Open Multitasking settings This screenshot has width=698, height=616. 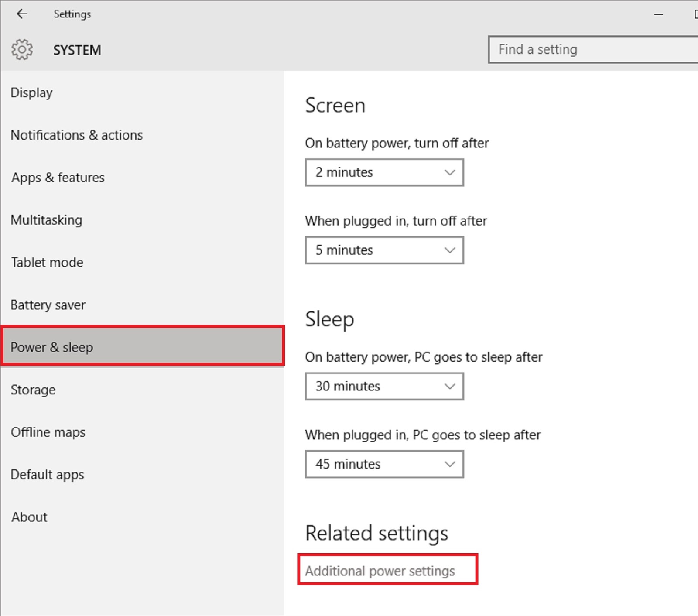46,220
